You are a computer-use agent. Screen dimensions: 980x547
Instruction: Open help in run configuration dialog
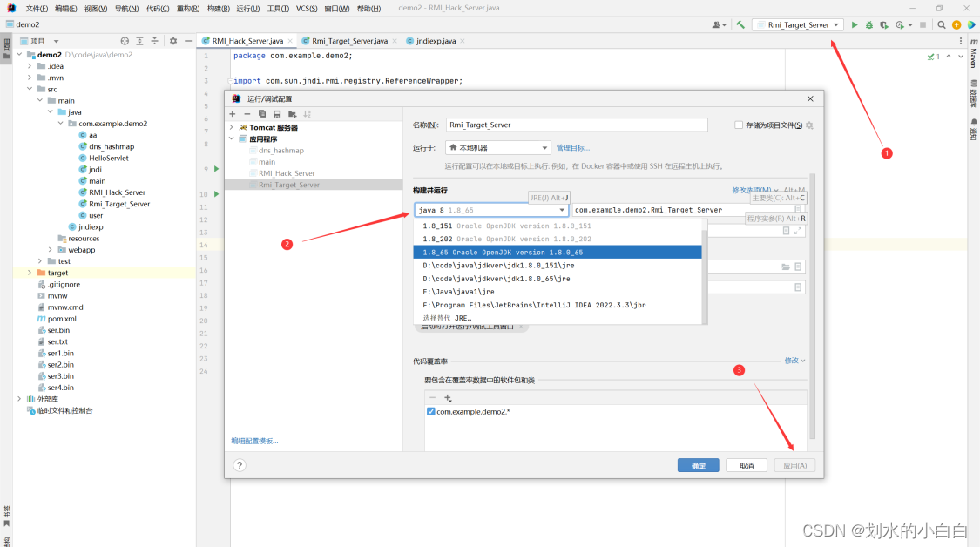[x=240, y=465]
